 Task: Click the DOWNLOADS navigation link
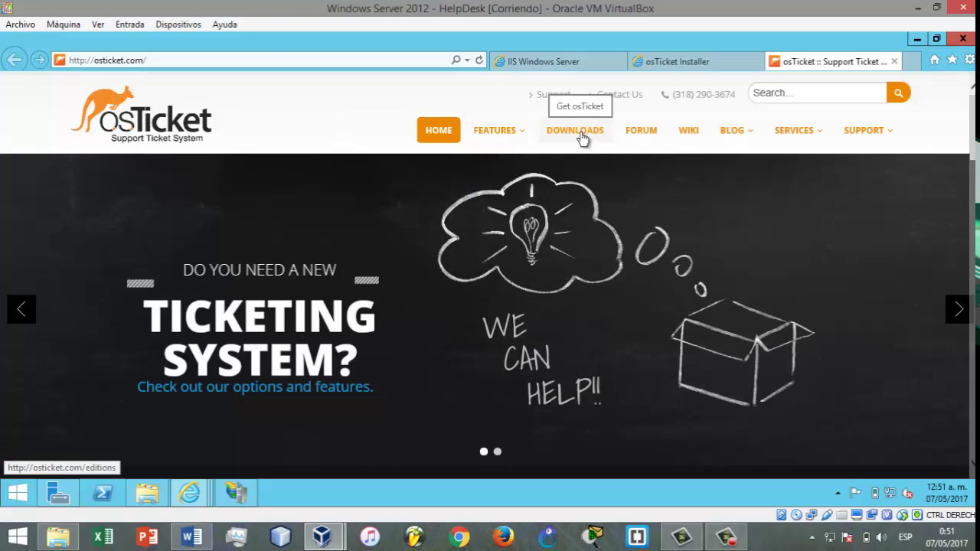pyautogui.click(x=575, y=130)
